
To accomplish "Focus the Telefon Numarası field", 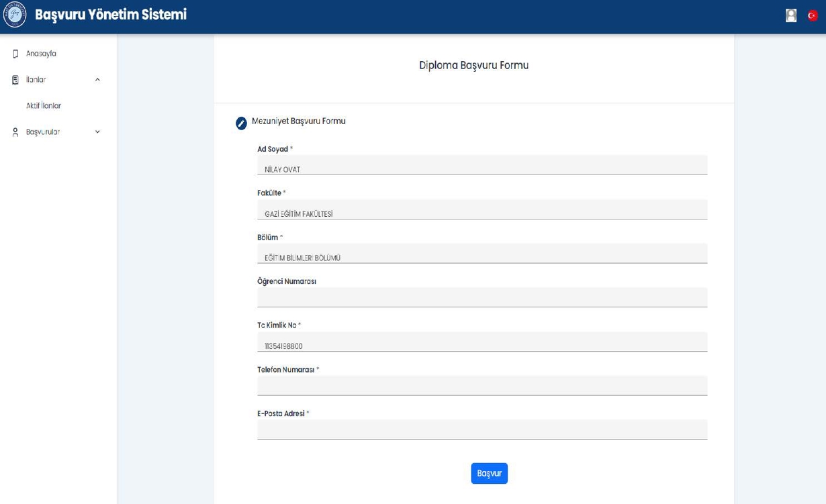I will (x=482, y=386).
